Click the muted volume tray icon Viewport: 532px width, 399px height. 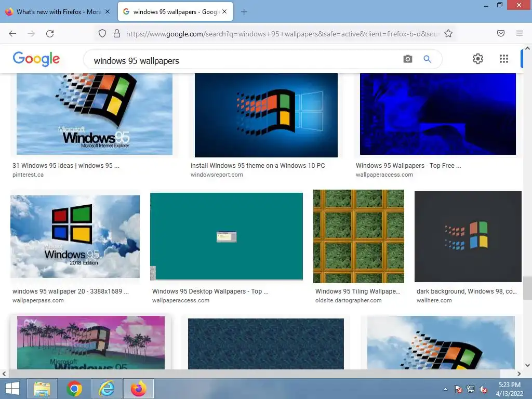pos(483,389)
